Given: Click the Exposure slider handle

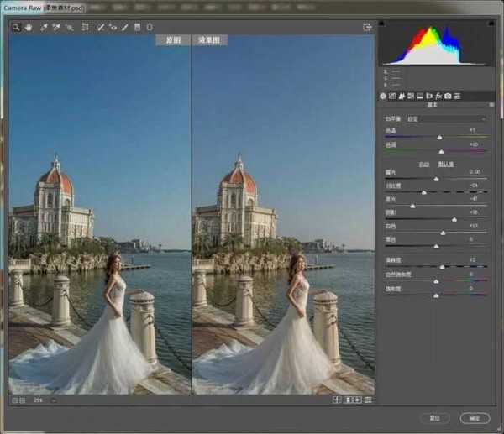Looking at the screenshot, I should 437,177.
